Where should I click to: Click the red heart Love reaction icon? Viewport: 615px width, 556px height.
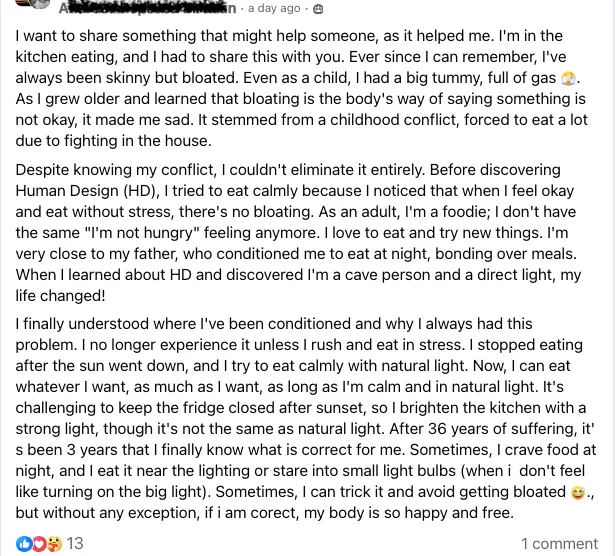click(x=38, y=543)
